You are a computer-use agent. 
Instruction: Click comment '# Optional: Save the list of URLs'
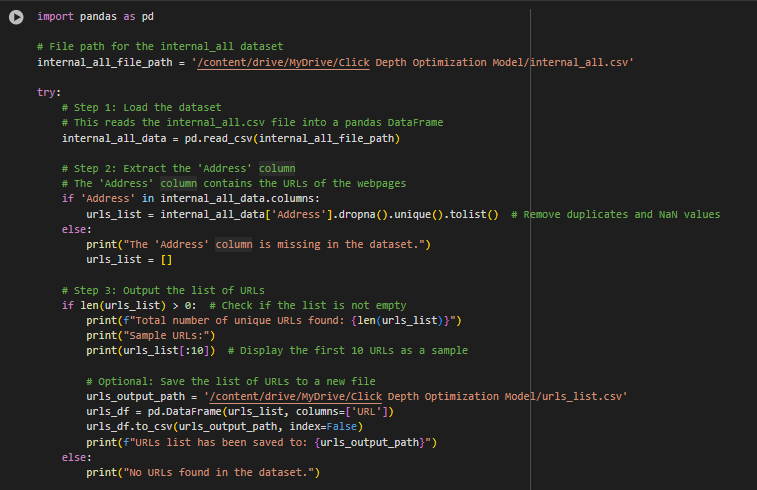click(x=231, y=381)
